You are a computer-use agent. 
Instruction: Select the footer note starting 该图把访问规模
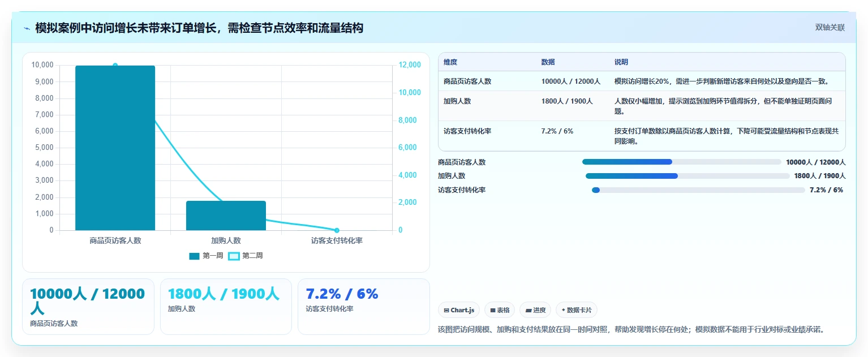click(631, 330)
